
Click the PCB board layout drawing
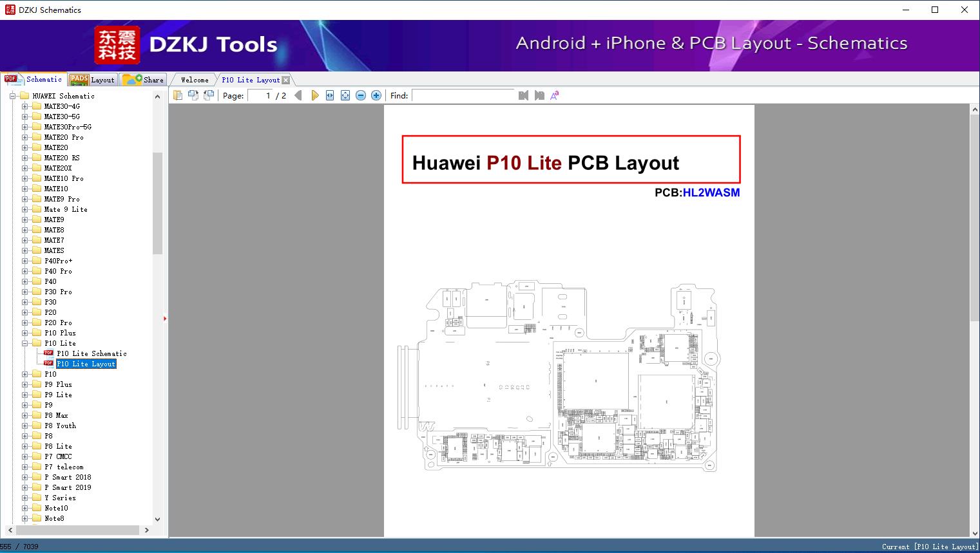pyautogui.click(x=558, y=375)
